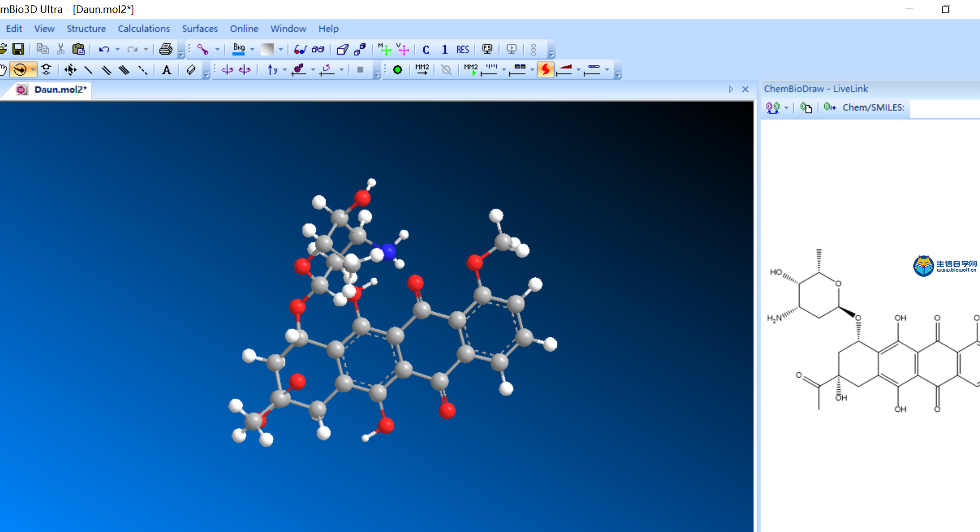This screenshot has width=980, height=532.
Task: Click the Save file icon
Action: 18,49
